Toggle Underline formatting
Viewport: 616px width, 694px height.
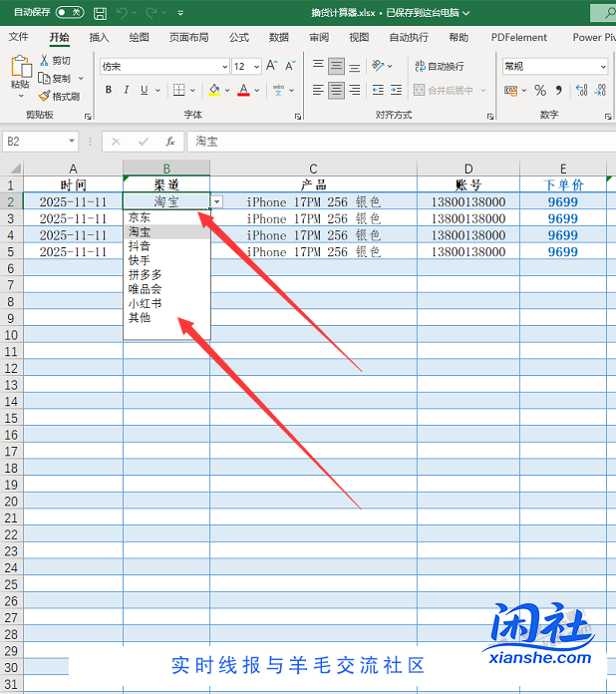click(x=145, y=90)
